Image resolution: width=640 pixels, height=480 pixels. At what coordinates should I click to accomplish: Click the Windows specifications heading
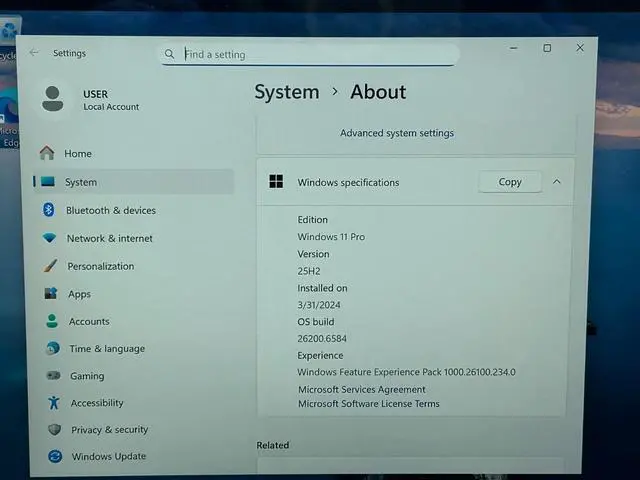[348, 182]
